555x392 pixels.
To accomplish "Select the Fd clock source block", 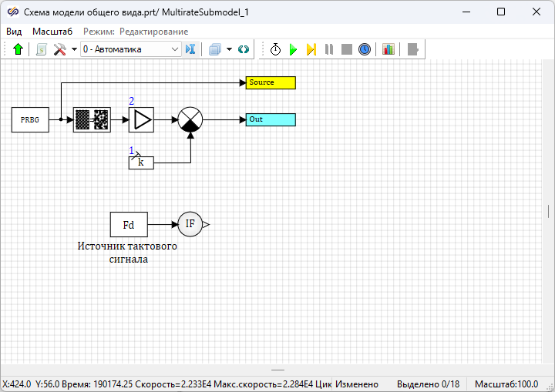I will (x=129, y=225).
